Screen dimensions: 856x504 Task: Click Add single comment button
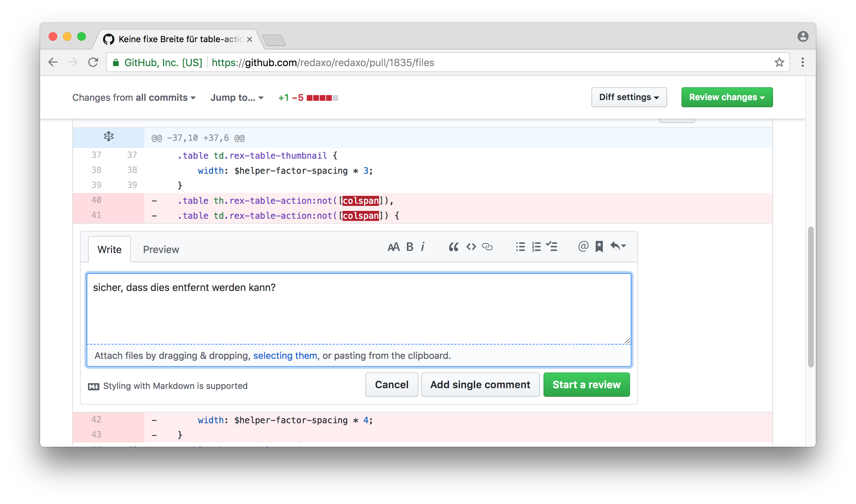480,385
